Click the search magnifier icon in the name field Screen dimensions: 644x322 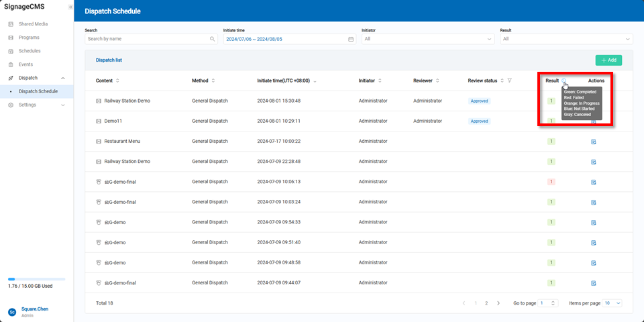[213, 40]
